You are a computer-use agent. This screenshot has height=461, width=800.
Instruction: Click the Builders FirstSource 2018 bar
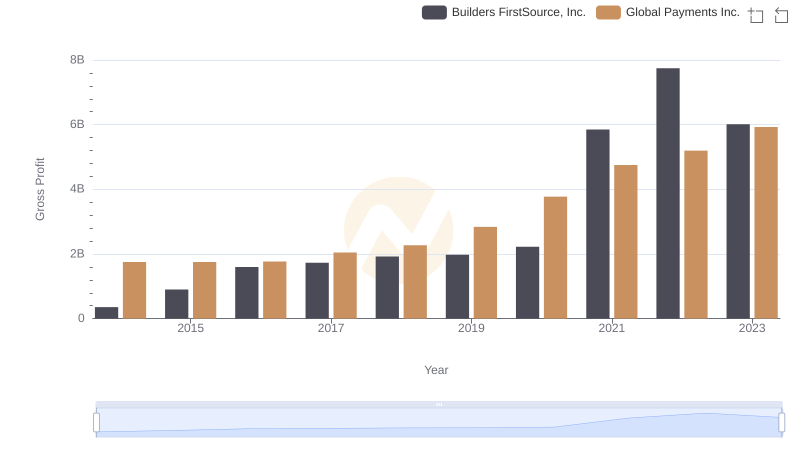click(x=387, y=288)
